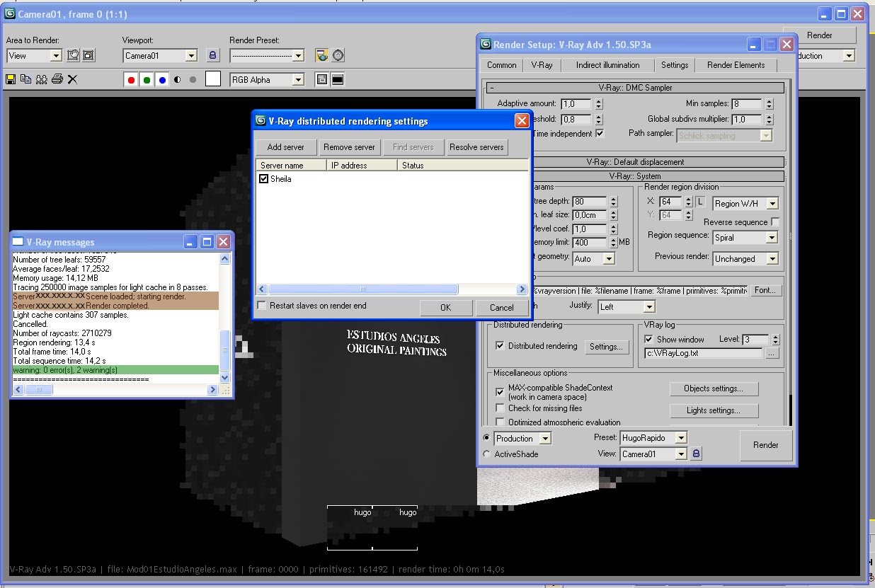Image resolution: width=875 pixels, height=588 pixels.
Task: Click the V-Ray messages vertical scrollbar thumb
Action: [x=225, y=351]
